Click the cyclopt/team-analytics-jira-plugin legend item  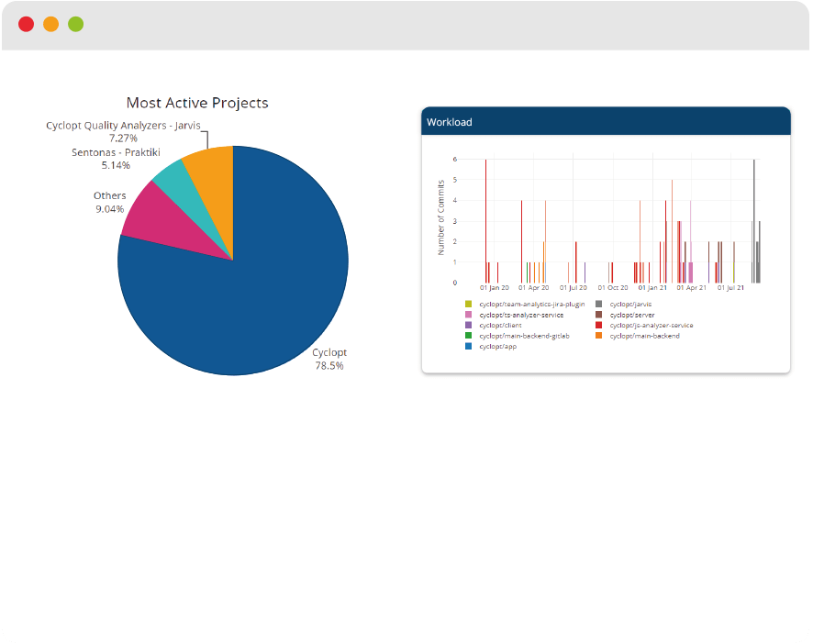[x=525, y=304]
